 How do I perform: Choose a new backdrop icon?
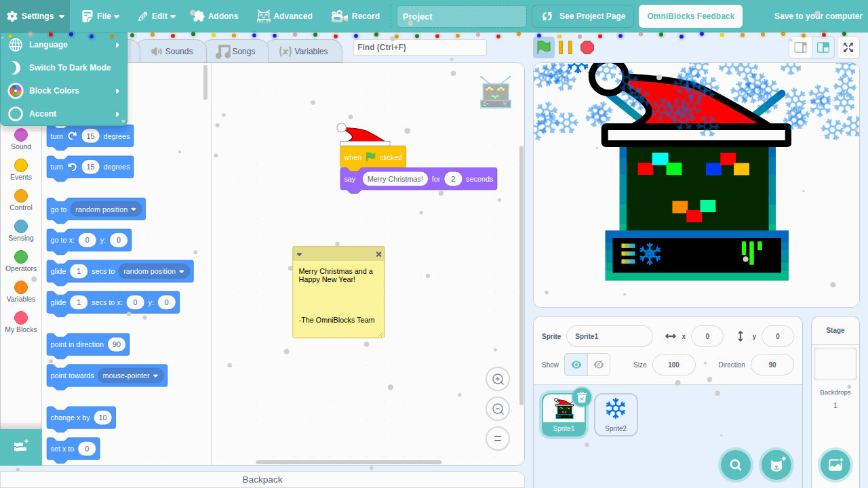[835, 465]
